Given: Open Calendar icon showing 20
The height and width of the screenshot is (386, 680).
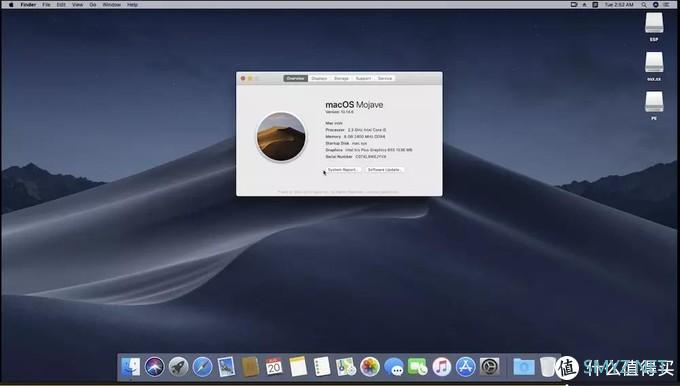Looking at the screenshot, I should pos(274,367).
